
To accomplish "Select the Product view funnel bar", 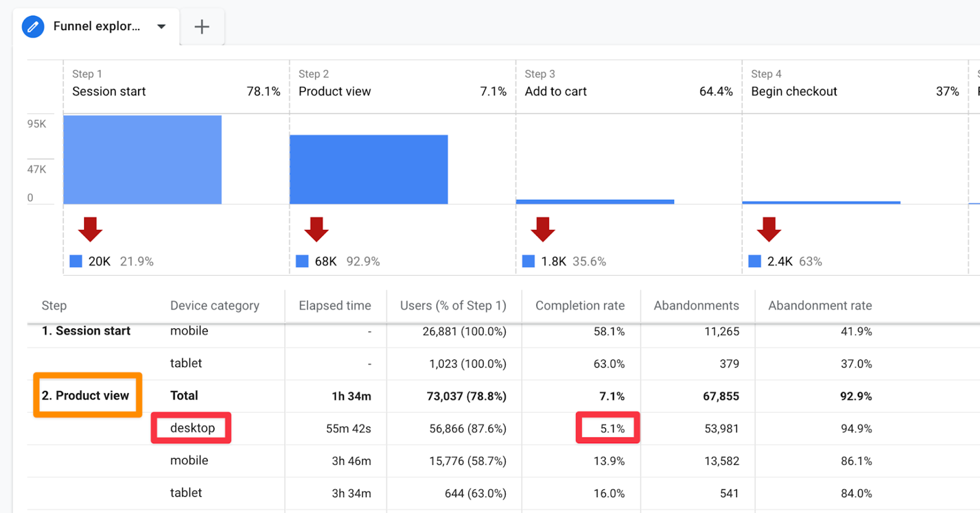I will (369, 169).
